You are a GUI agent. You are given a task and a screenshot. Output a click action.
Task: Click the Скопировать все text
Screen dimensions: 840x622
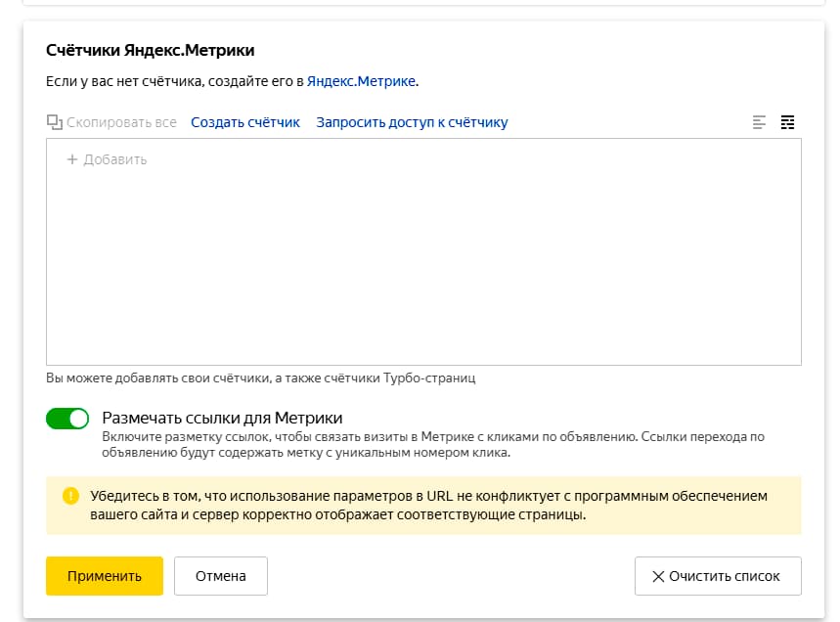tap(121, 122)
